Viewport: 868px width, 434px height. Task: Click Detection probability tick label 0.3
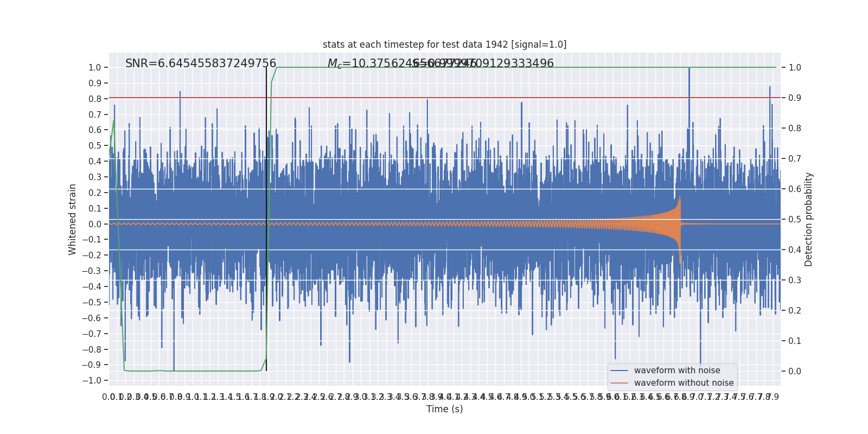point(795,280)
